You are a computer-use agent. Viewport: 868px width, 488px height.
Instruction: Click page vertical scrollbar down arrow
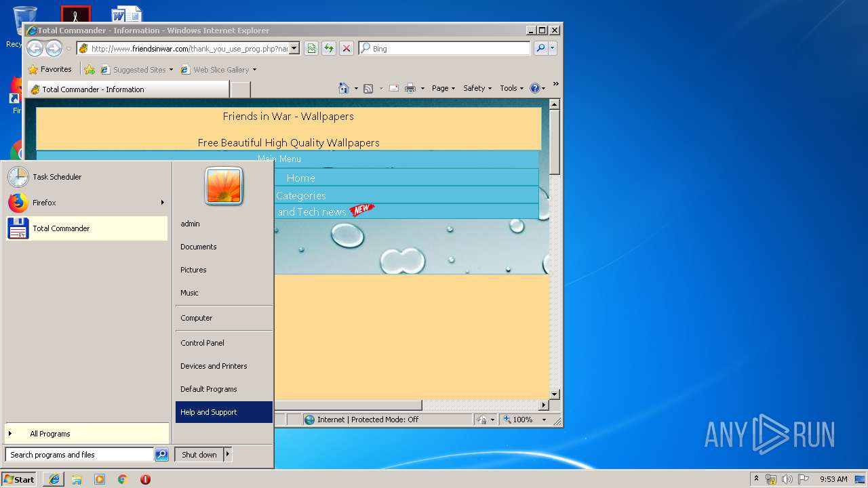[x=554, y=394]
